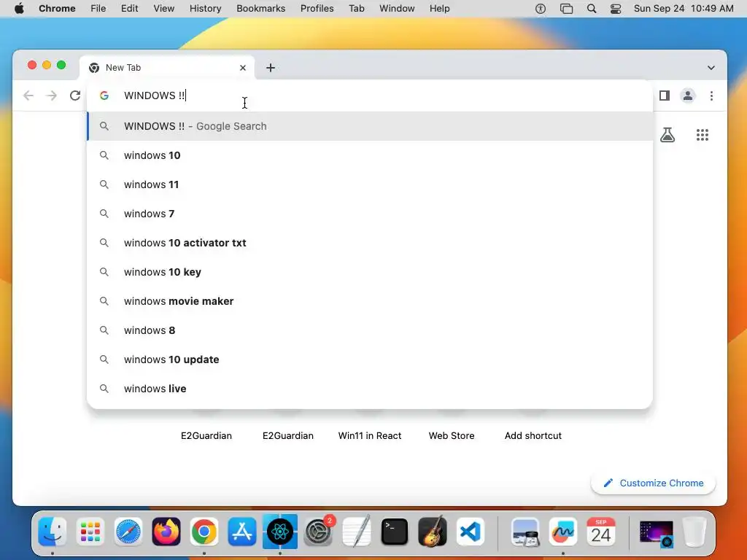Open the Profiles menu
This screenshot has height=560, width=747.
(x=317, y=9)
